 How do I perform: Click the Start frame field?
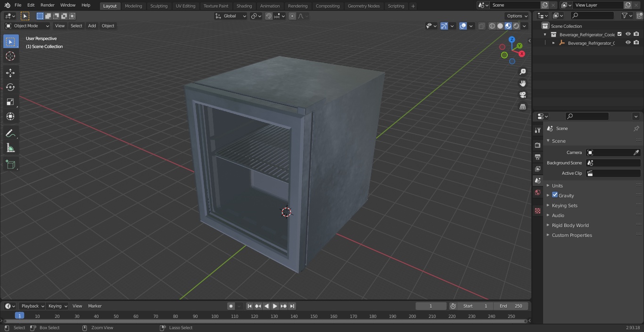[475, 306]
